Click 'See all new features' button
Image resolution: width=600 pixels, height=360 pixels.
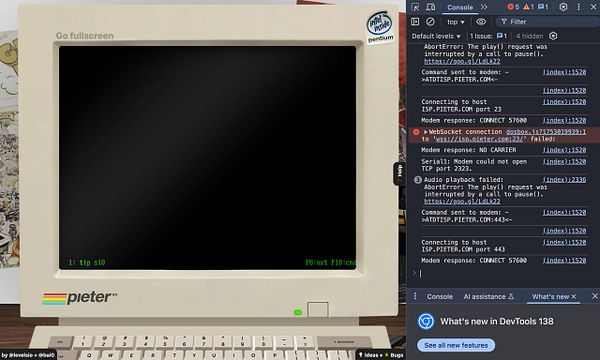pyautogui.click(x=456, y=345)
